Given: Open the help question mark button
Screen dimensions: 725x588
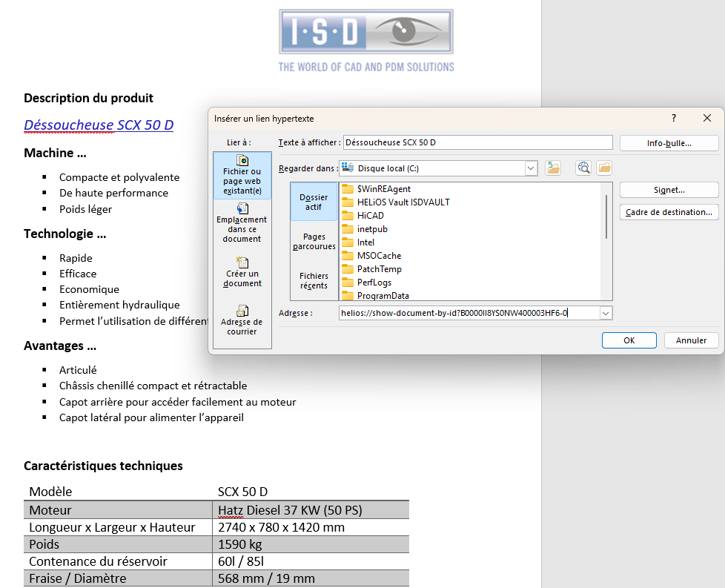Looking at the screenshot, I should (674, 119).
